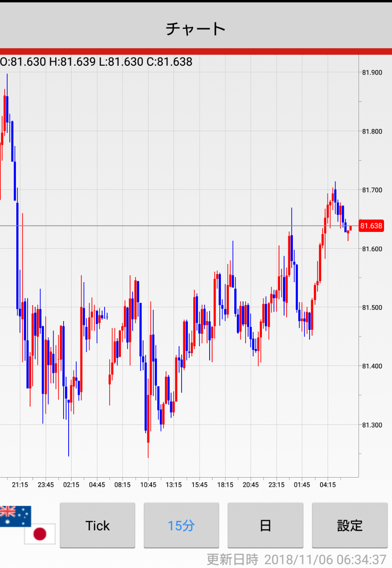Click the 04:15 time axis label
Image resolution: width=392 pixels, height=568 pixels.
click(328, 485)
